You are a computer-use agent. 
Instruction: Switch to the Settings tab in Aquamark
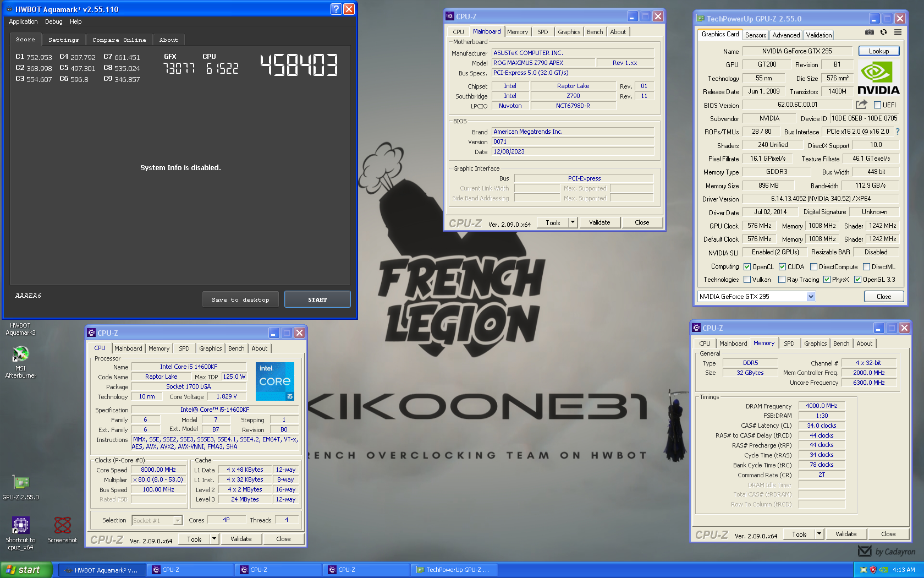pyautogui.click(x=63, y=40)
